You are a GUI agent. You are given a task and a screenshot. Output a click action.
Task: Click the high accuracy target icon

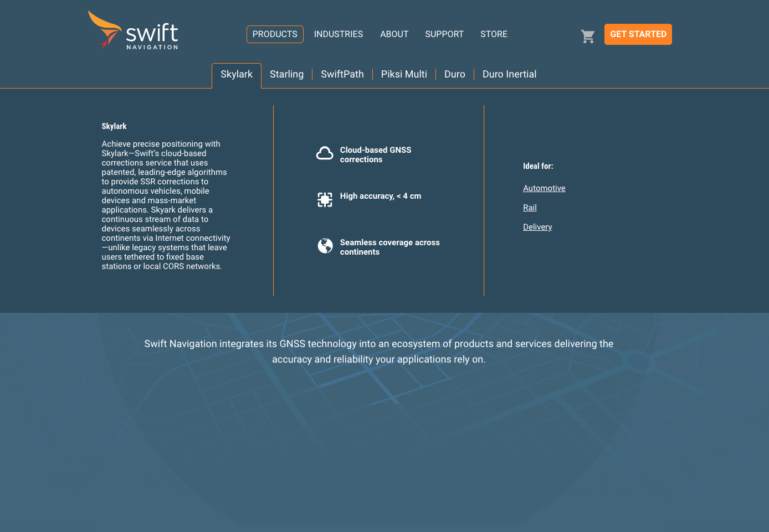(x=325, y=200)
